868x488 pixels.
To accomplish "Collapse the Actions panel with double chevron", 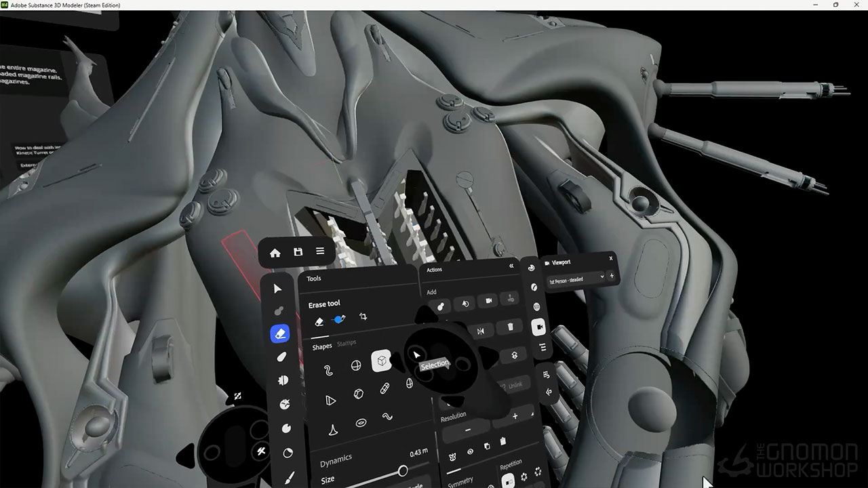I will (511, 266).
